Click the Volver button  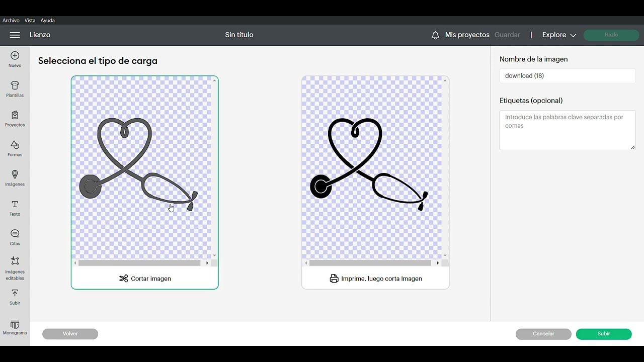pyautogui.click(x=70, y=334)
